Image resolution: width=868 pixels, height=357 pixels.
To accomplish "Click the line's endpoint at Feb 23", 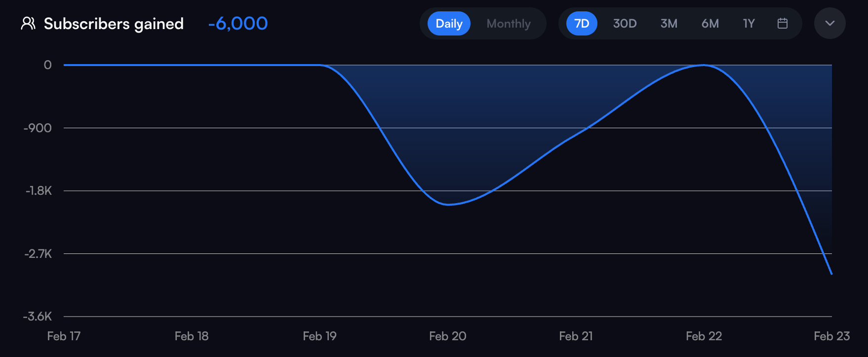I will [x=831, y=274].
